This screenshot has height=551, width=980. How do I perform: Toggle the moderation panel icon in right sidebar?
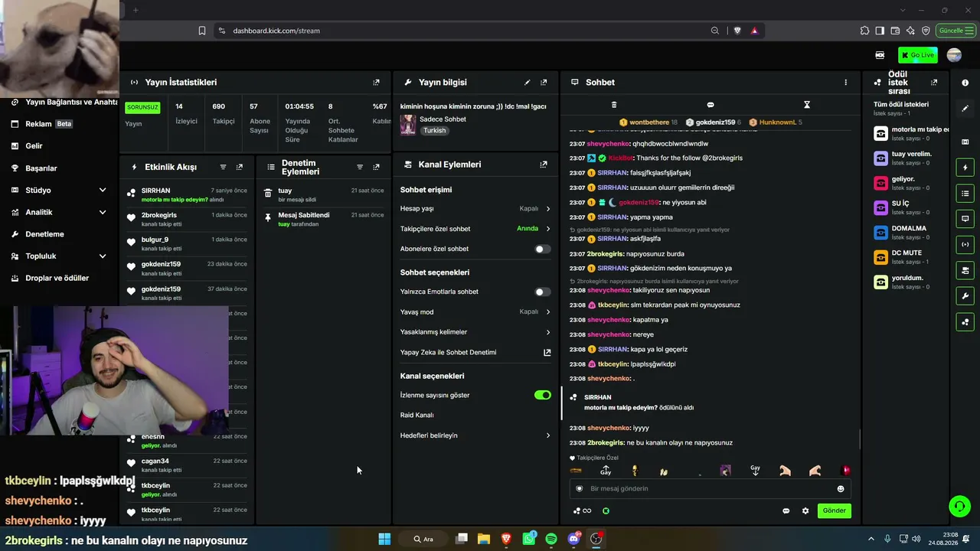[965, 270]
